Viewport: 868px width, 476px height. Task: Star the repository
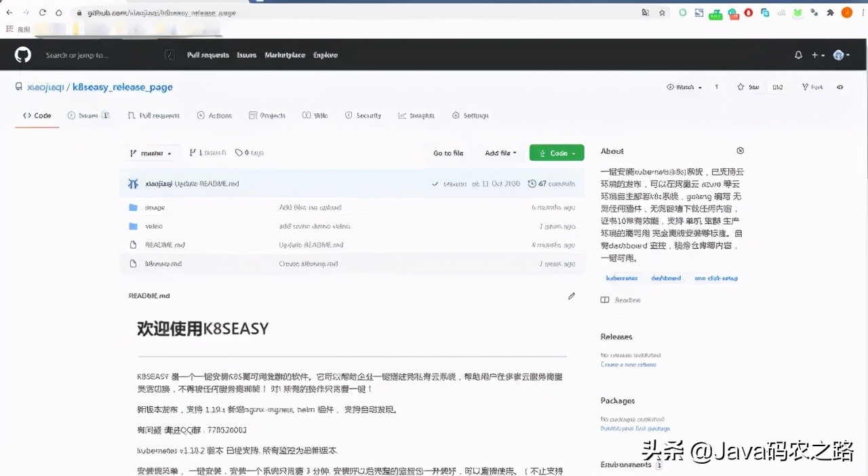coord(748,87)
